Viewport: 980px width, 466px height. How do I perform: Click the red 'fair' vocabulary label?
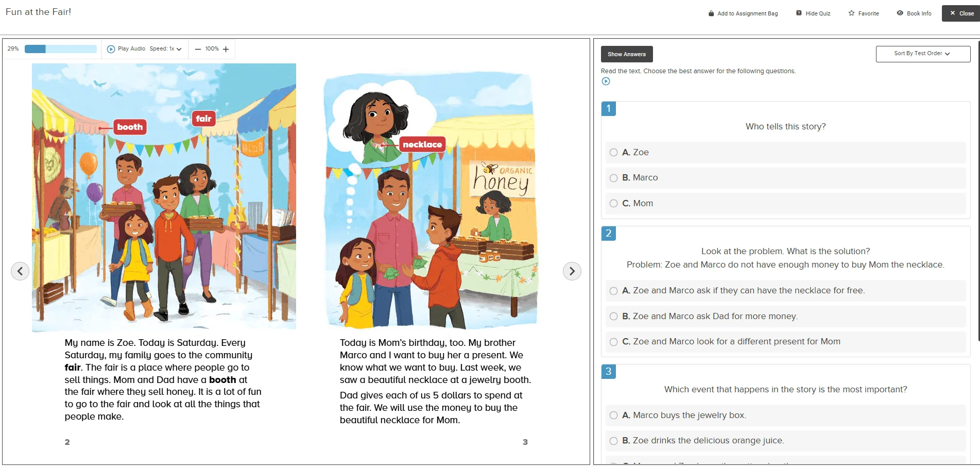[x=203, y=119]
